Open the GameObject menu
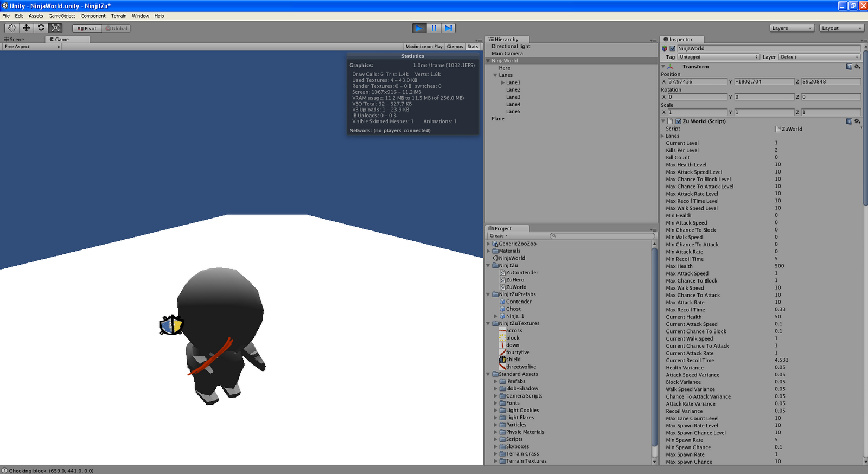 (x=62, y=16)
